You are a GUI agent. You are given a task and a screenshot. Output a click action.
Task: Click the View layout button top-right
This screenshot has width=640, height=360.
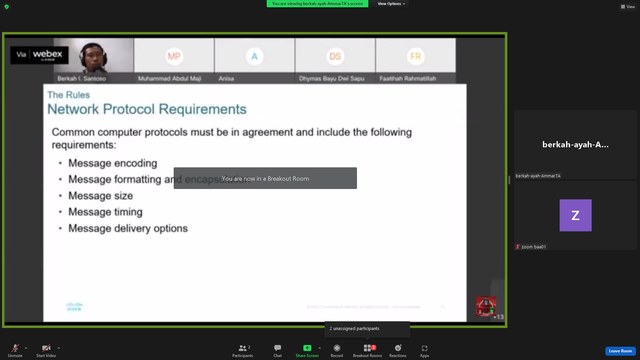628,7
